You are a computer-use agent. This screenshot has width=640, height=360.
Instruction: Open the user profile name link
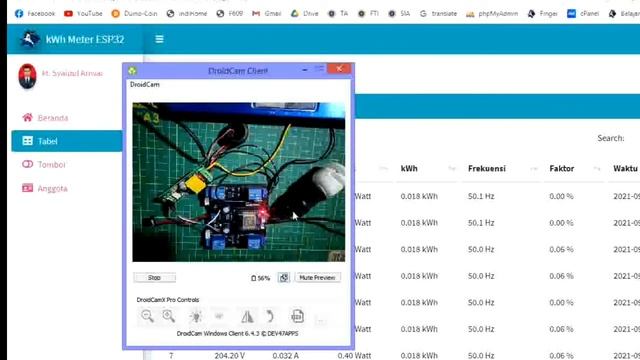[x=72, y=73]
